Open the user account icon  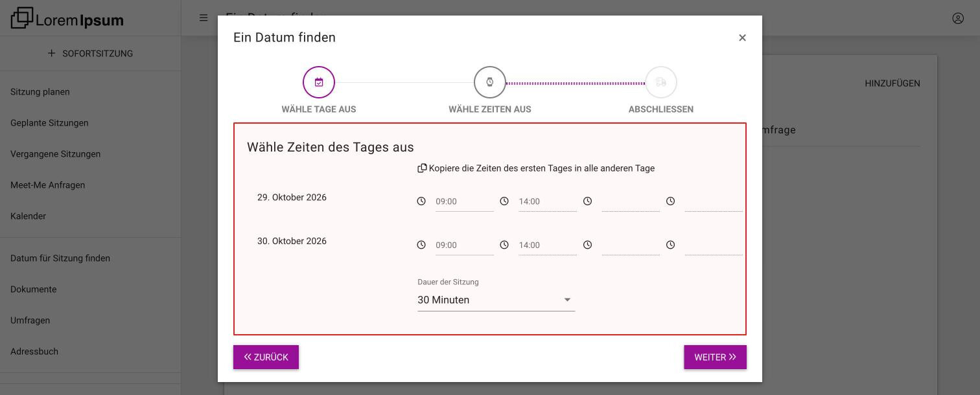pos(958,18)
